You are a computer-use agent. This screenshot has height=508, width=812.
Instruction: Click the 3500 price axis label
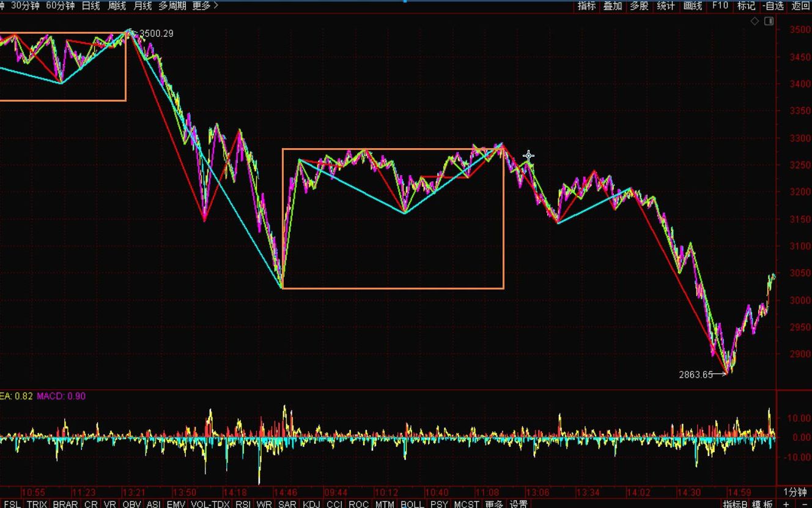click(799, 30)
